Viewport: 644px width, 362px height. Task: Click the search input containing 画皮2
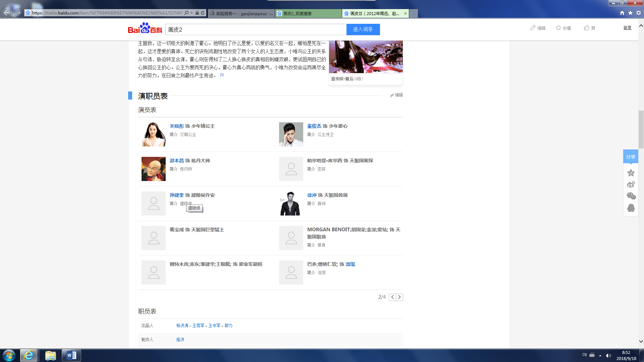(256, 29)
